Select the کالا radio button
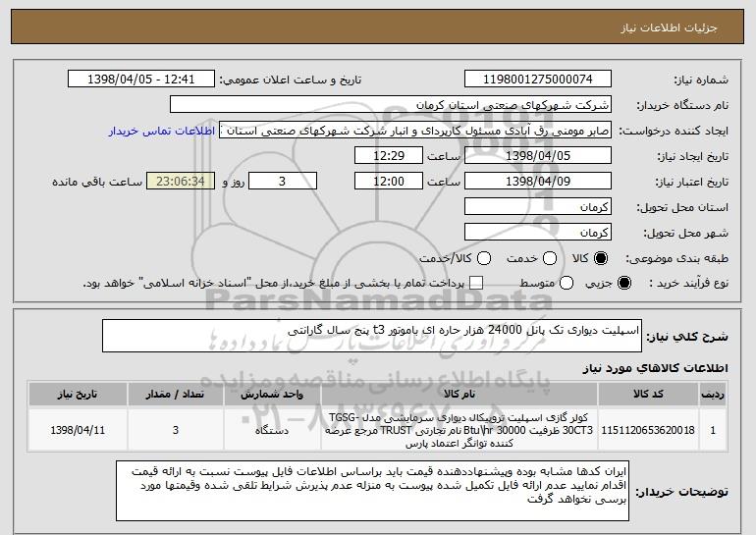The height and width of the screenshot is (535, 756). (601, 259)
